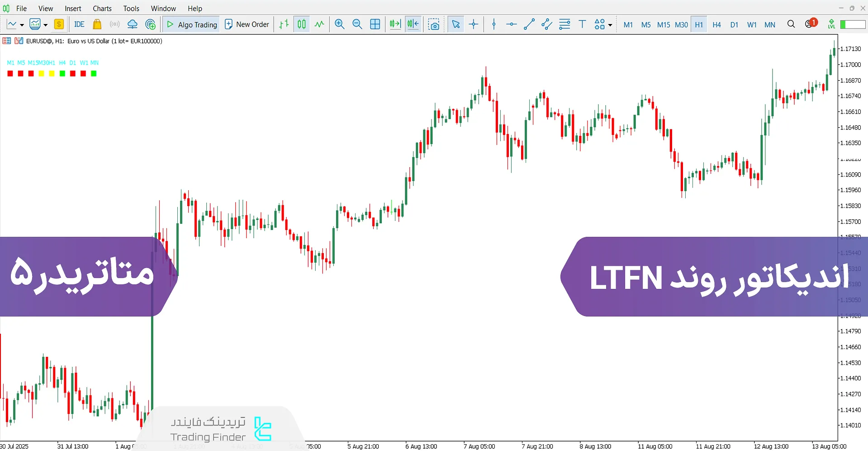Open the Insert menu

(73, 8)
